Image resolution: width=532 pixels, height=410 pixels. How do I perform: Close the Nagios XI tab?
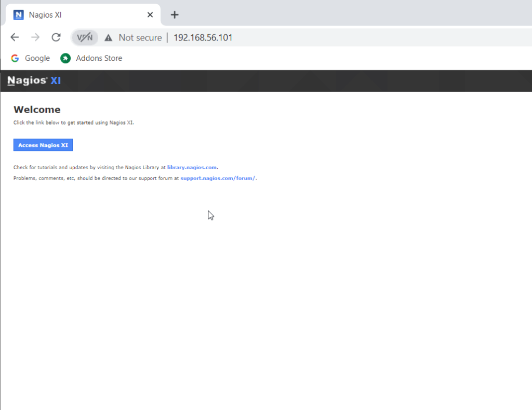click(150, 15)
